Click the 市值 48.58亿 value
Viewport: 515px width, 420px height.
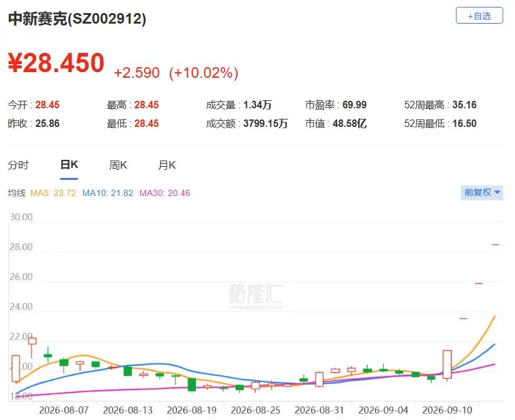pyautogui.click(x=350, y=124)
